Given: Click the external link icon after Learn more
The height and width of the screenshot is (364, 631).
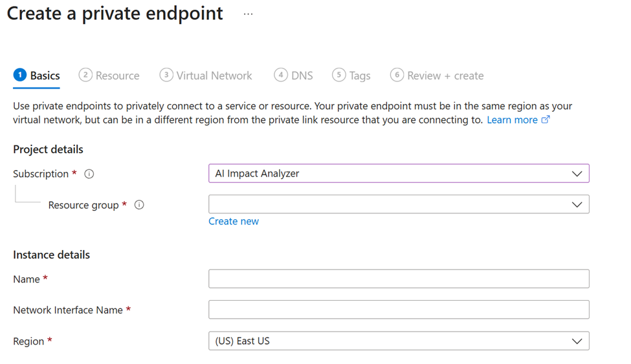Looking at the screenshot, I should [546, 120].
